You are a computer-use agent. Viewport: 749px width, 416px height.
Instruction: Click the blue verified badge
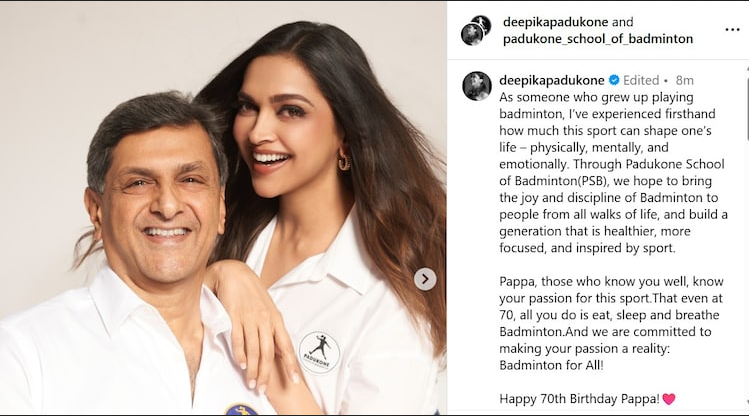click(x=614, y=80)
